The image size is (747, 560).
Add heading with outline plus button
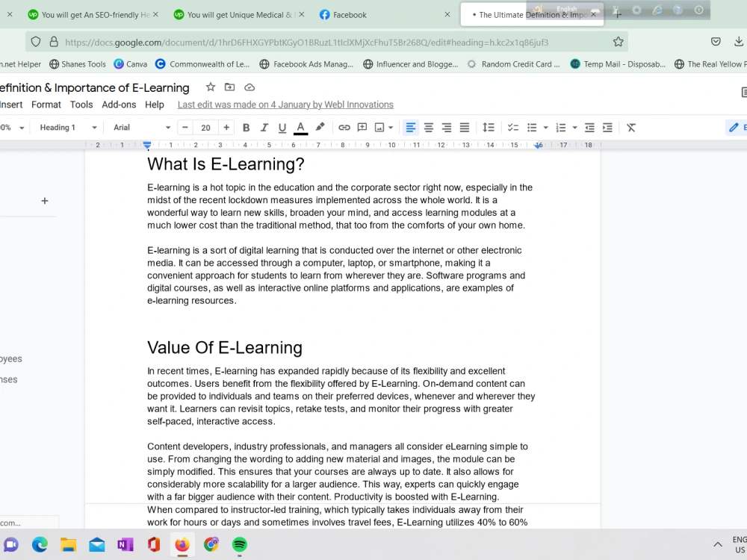45,201
